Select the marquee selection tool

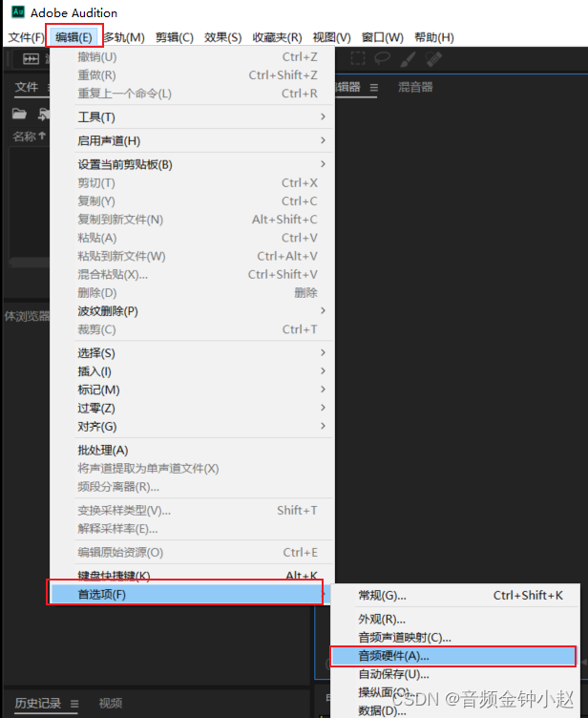[x=358, y=58]
